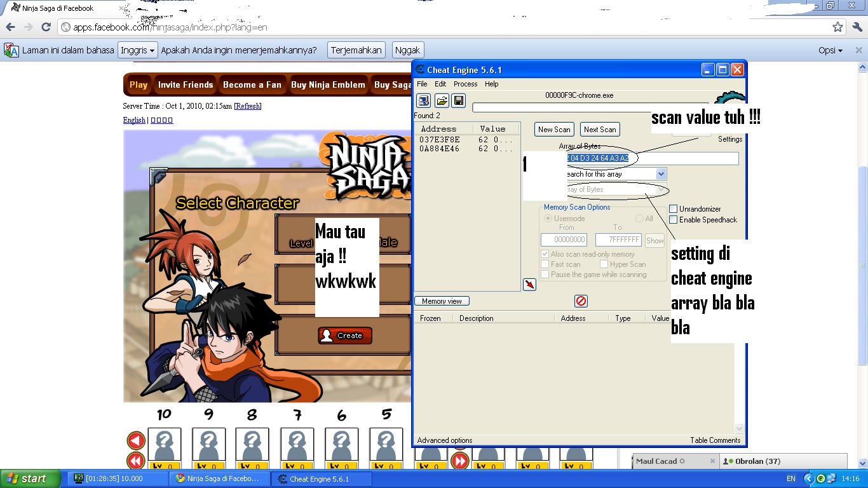Toggle the Hyper Scan checkbox
Viewport: 868px width, 488px height.
point(604,264)
